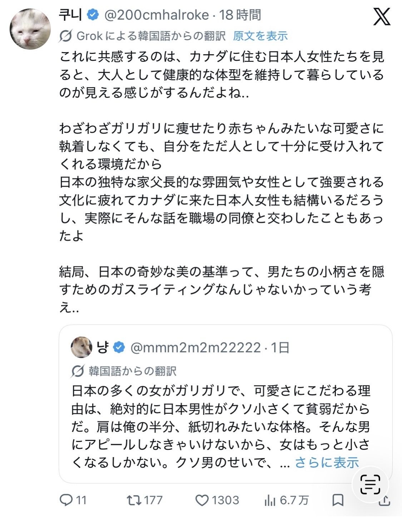This screenshot has height=532, width=402.
Task: Click the reply bubble icon with 11
Action: click(x=66, y=500)
